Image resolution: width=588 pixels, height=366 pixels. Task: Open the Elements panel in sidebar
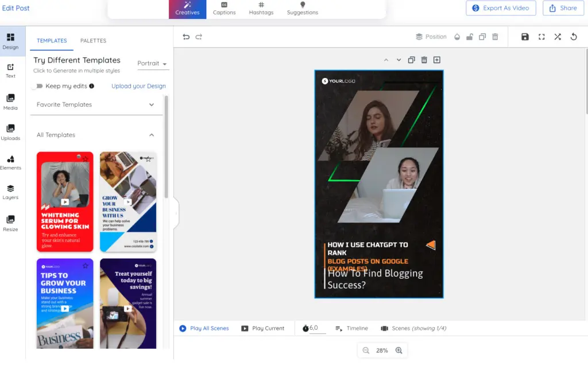tap(10, 163)
